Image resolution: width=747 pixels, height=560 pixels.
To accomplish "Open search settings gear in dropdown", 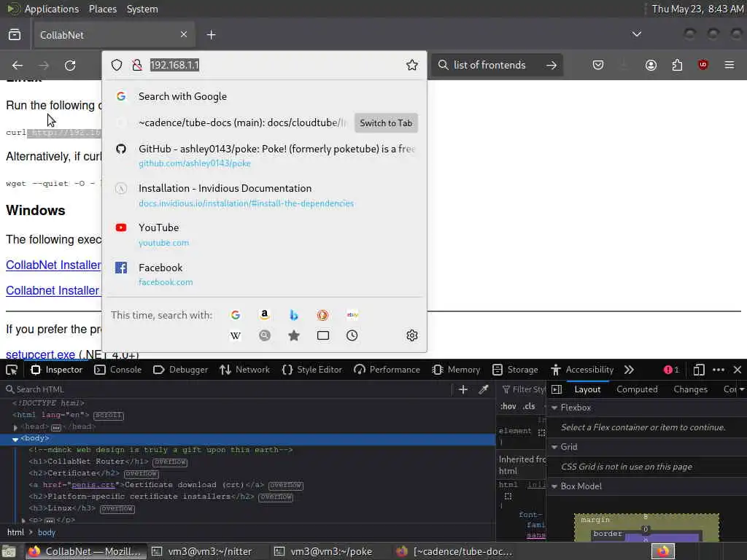I will click(412, 335).
